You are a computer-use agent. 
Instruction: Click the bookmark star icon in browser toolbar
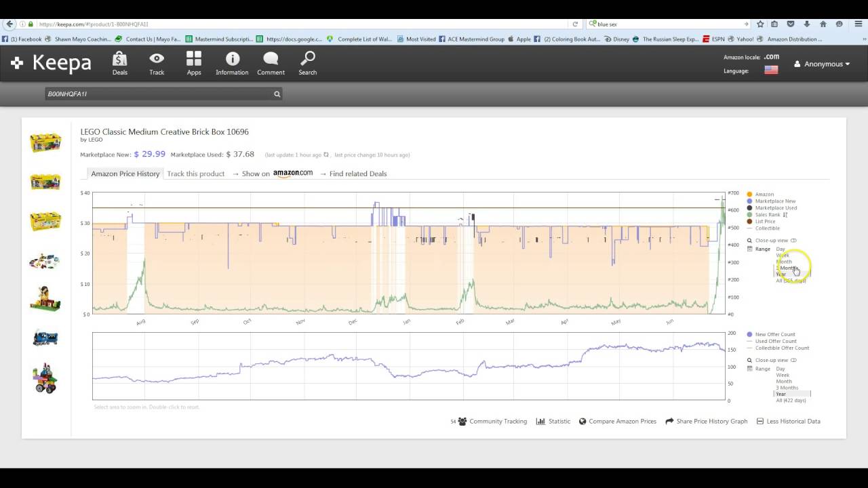point(760,24)
